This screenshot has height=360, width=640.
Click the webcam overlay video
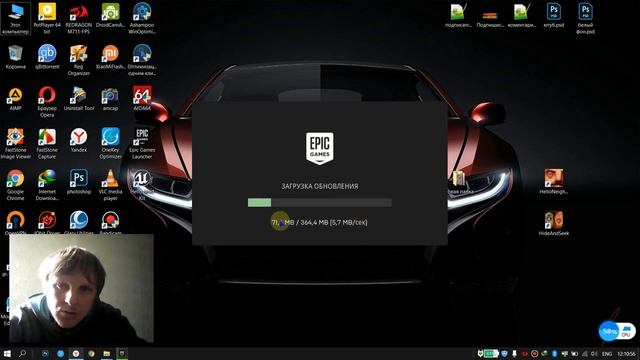pyautogui.click(x=81, y=288)
